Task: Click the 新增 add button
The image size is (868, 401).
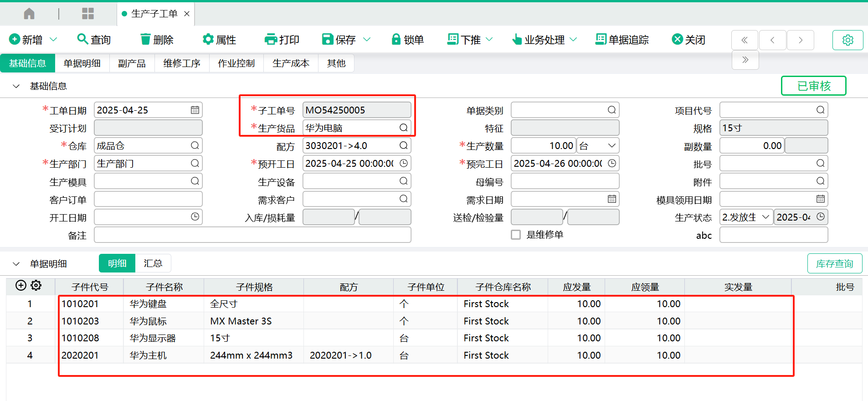Action: (x=26, y=40)
